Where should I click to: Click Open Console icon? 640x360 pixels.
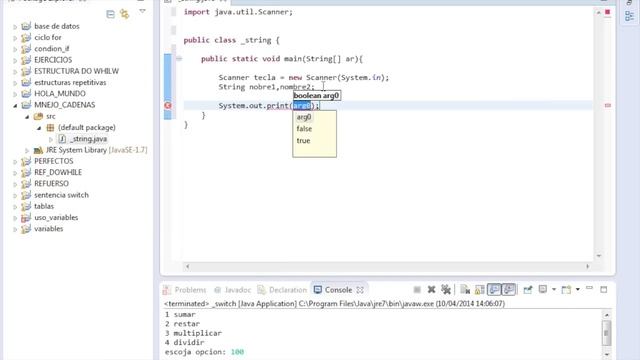(566, 290)
